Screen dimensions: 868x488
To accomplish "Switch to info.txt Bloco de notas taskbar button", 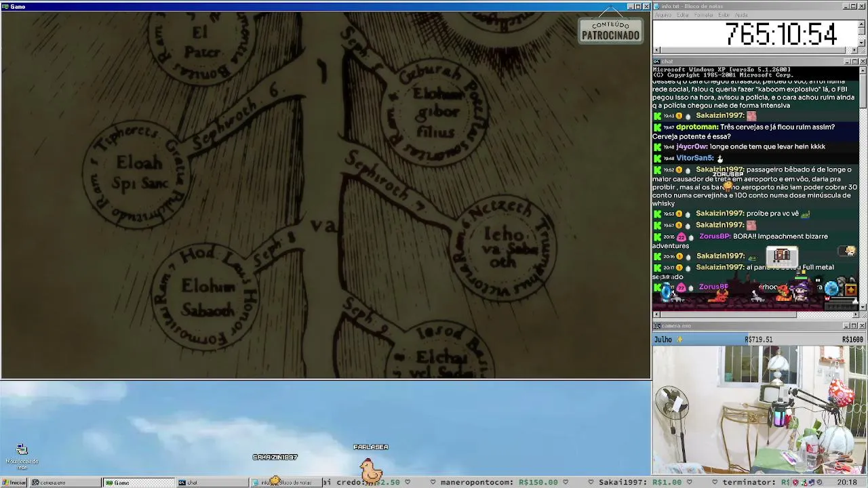I will point(285,483).
